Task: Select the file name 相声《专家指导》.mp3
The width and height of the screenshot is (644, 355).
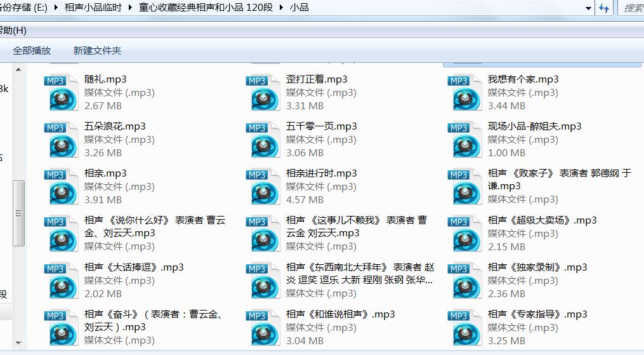Action: click(537, 314)
